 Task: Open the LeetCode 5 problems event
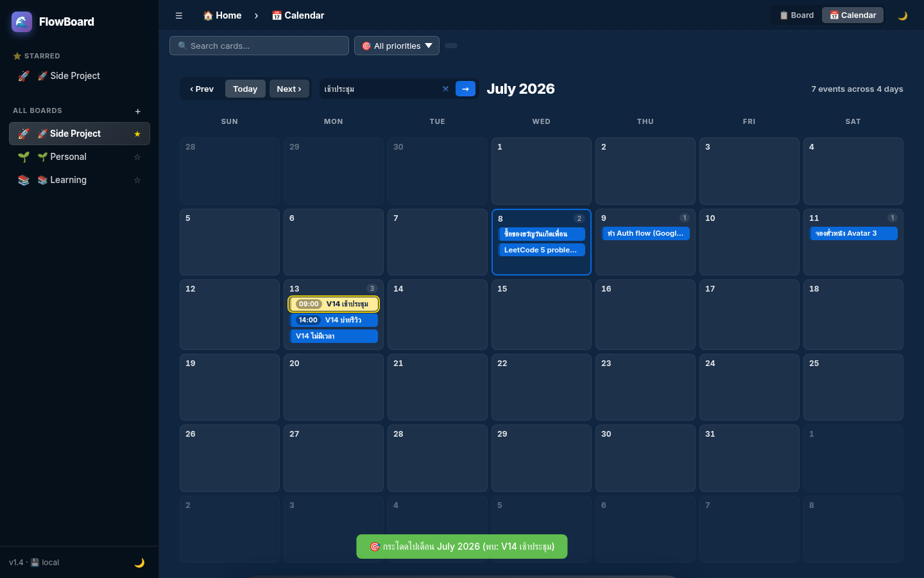(542, 250)
